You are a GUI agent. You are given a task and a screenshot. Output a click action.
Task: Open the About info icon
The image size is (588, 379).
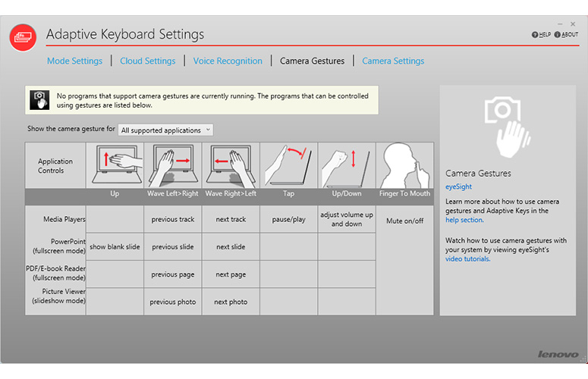(557, 35)
